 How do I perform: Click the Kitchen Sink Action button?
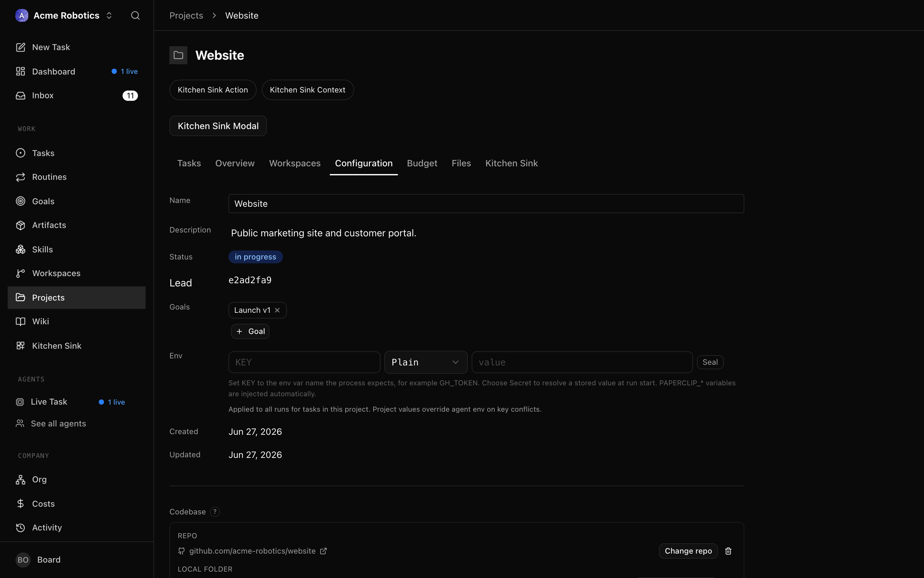click(213, 90)
